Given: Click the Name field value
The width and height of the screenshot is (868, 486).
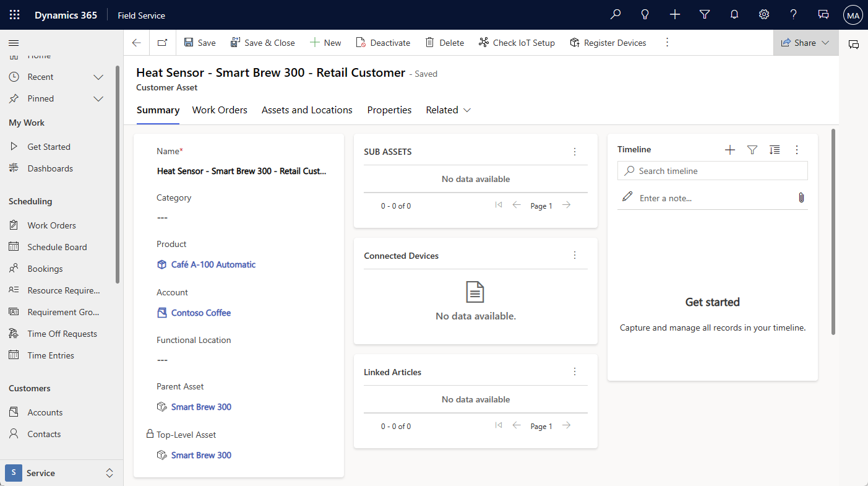Looking at the screenshot, I should point(242,171).
